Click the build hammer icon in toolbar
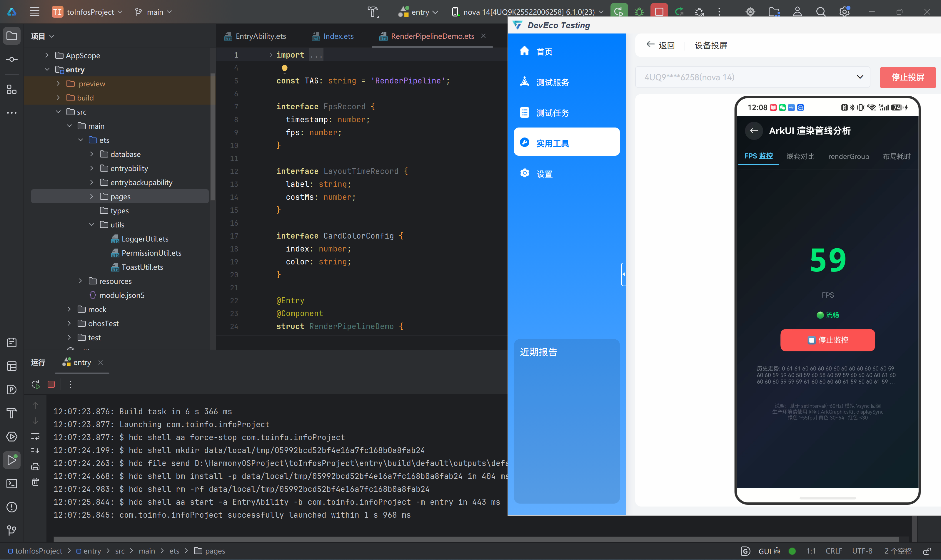Screen dimensions: 941x560 pos(373,12)
